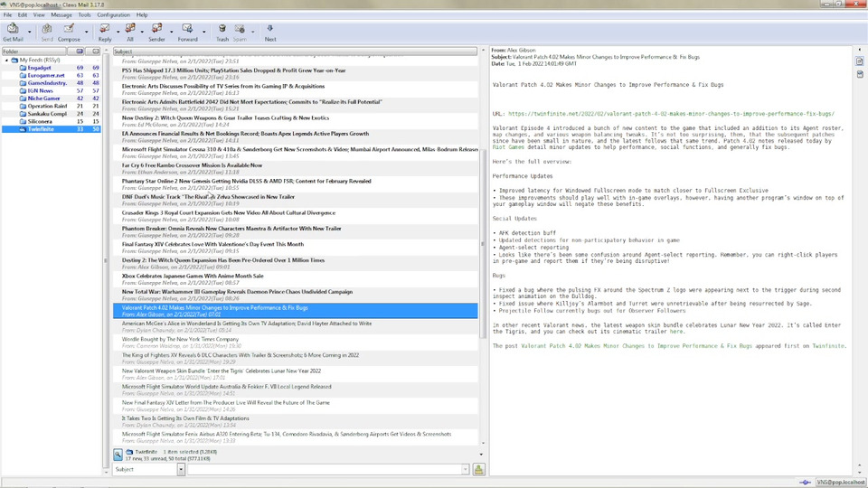Open the search history dropdown arrow
The height and width of the screenshot is (488, 868).
click(x=465, y=469)
